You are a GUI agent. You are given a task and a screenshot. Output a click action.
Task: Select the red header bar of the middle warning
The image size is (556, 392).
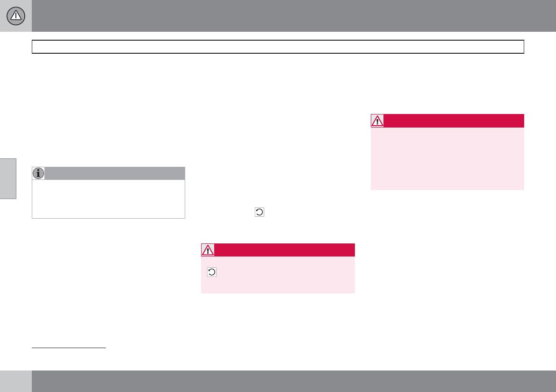284,250
